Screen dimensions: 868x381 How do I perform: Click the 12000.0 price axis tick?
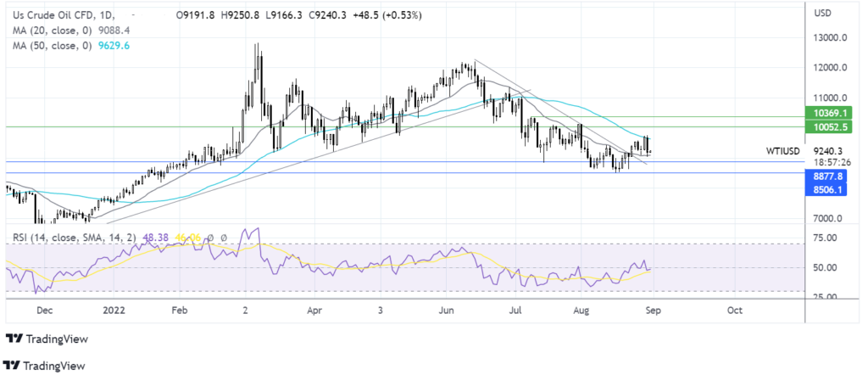click(x=829, y=68)
